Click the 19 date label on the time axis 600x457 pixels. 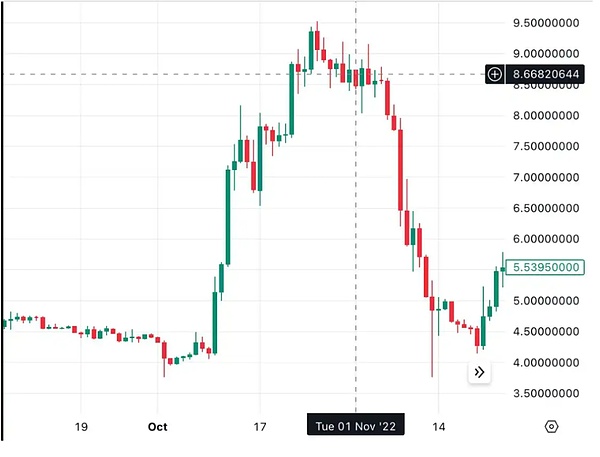[82, 426]
